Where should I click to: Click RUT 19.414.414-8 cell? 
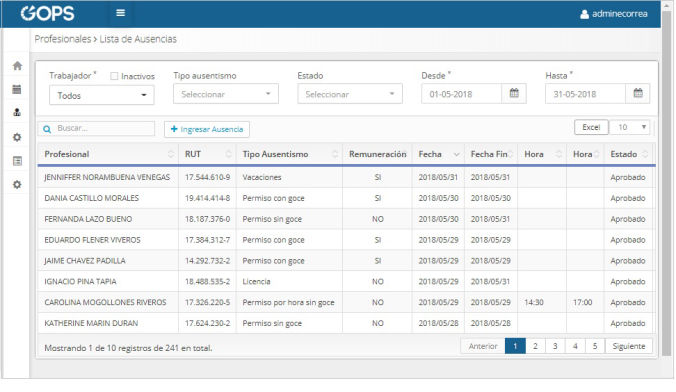coord(207,198)
